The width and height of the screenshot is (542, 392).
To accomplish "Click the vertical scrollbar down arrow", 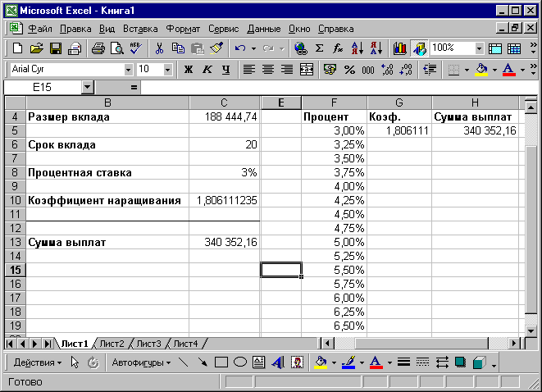I will tap(531, 330).
